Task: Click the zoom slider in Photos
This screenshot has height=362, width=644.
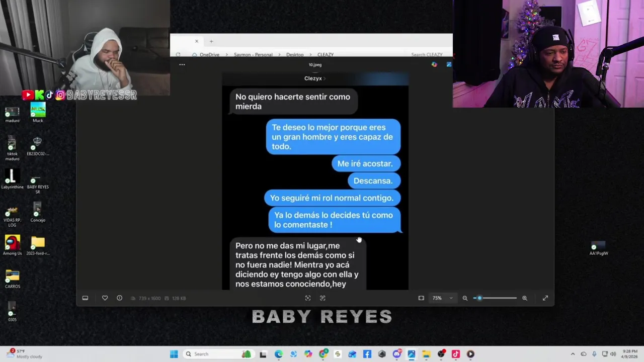Action: (x=495, y=298)
